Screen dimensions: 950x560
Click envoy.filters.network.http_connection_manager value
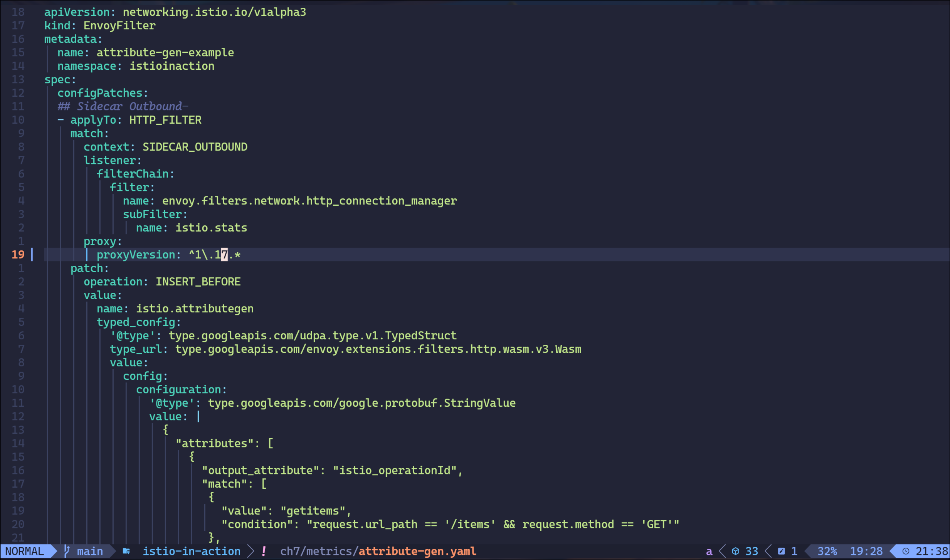coord(309,201)
